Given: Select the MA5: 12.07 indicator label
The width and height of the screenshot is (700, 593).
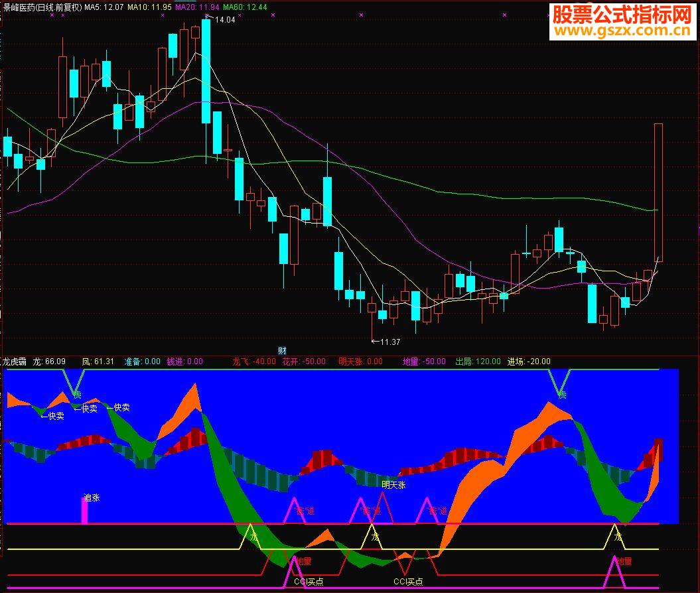Looking at the screenshot, I should coord(104,7).
